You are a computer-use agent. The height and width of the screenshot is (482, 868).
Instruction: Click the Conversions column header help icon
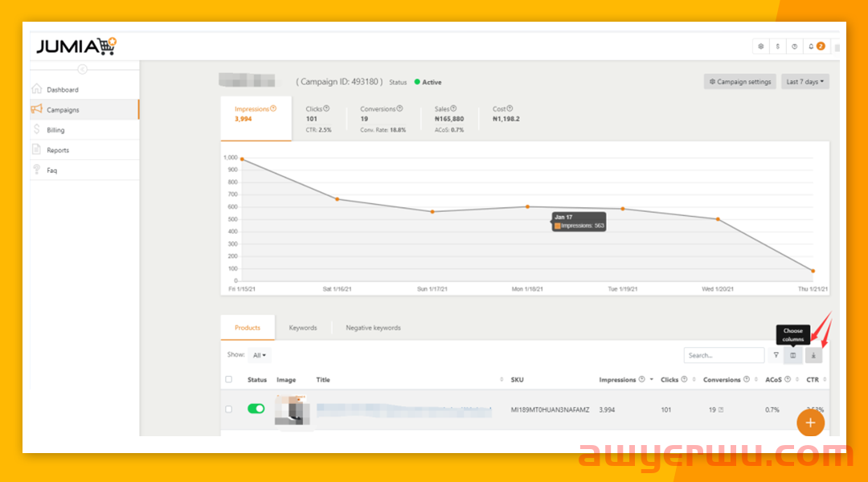tap(746, 379)
